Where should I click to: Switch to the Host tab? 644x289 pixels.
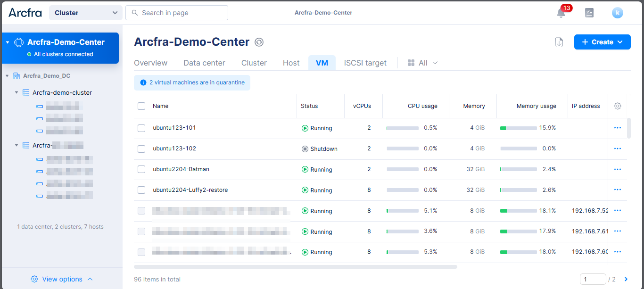click(x=291, y=63)
